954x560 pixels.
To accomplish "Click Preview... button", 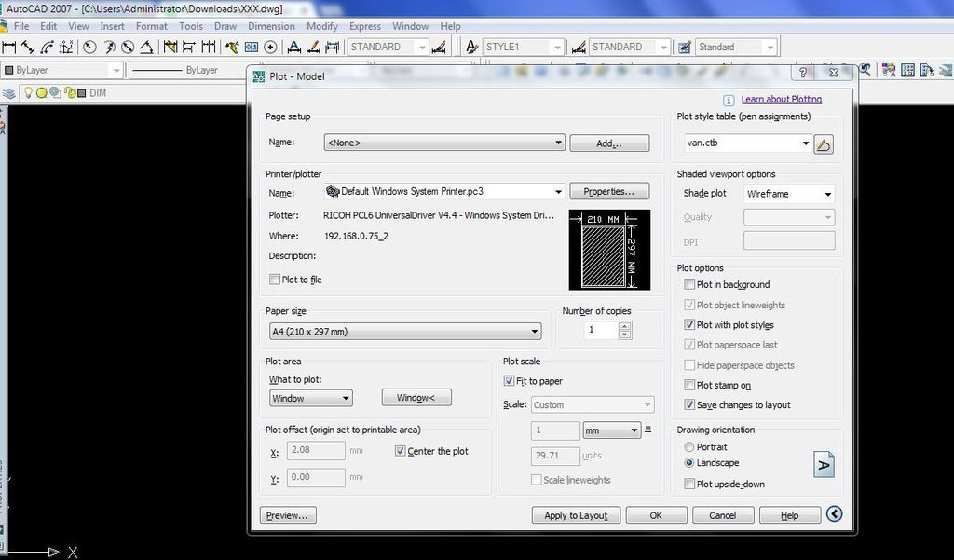I will point(288,515).
